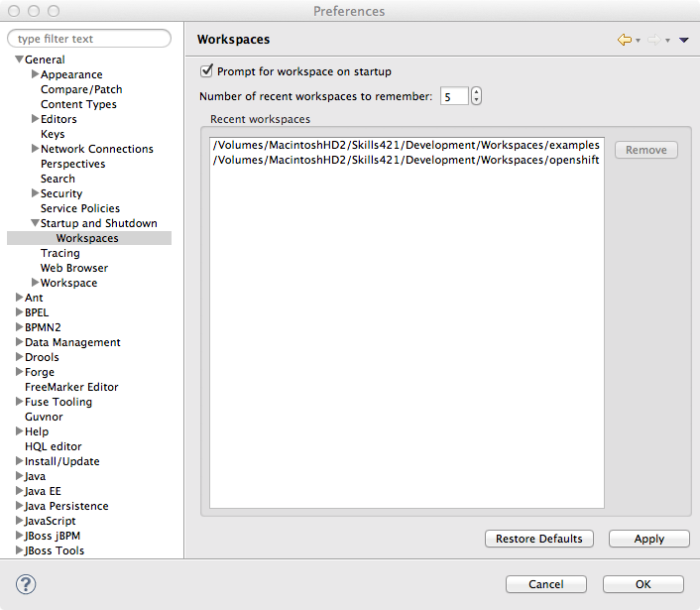Open the preferences view menu triangle
This screenshot has height=610, width=700.
684,40
